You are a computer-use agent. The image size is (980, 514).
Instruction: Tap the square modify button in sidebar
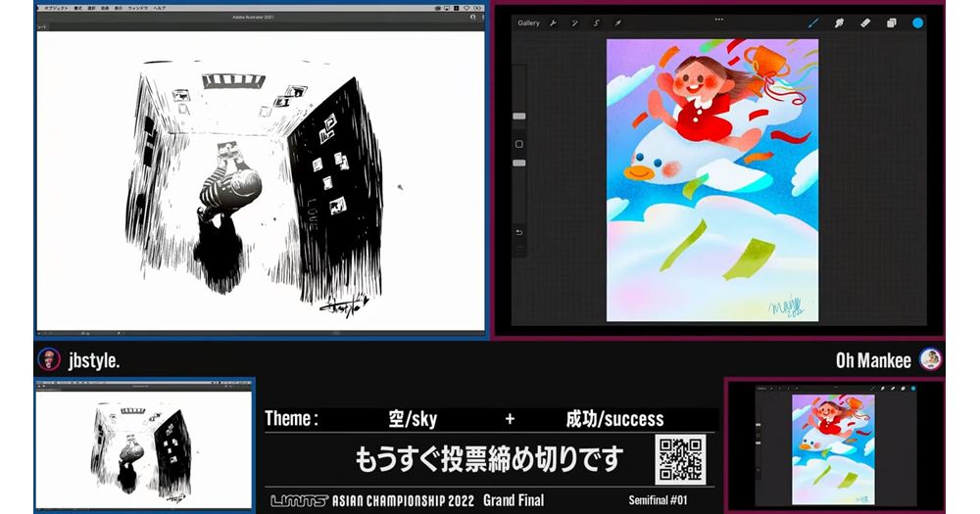519,144
